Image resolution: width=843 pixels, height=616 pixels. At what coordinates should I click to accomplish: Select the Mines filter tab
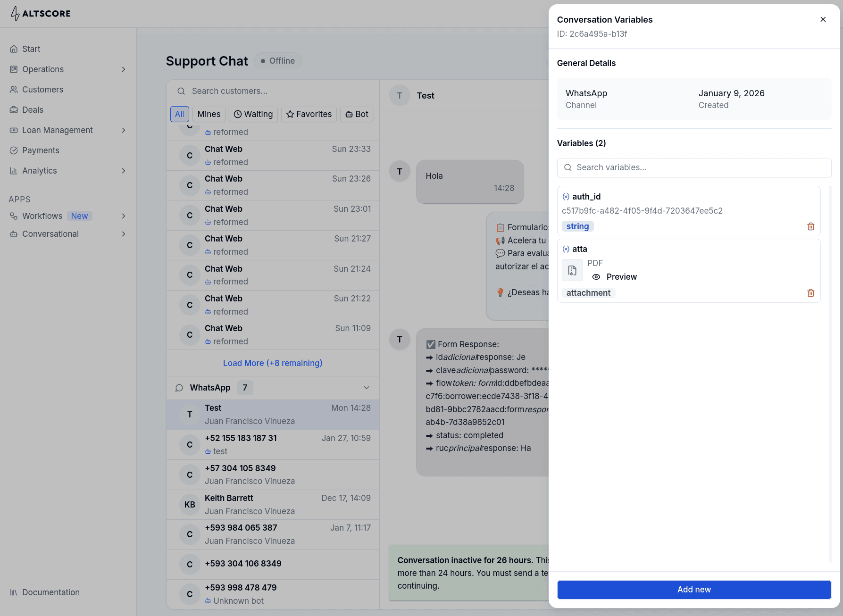209,114
